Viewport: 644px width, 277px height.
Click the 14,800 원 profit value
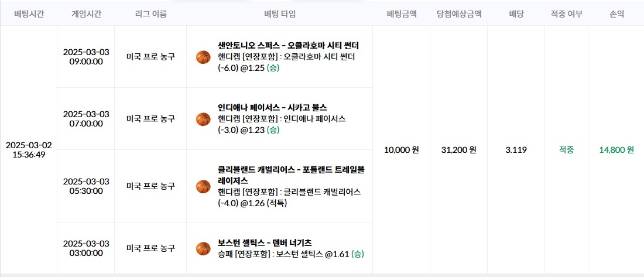[x=616, y=150]
